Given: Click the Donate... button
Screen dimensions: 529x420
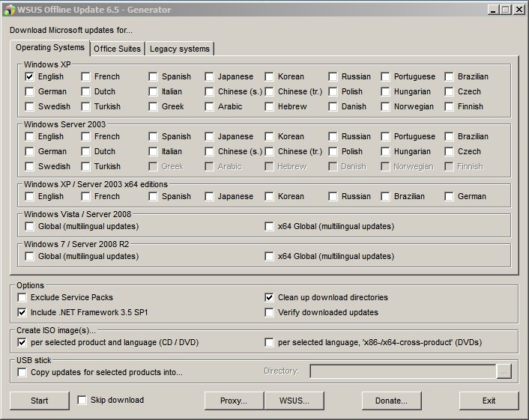Looking at the screenshot, I should 391,401.
